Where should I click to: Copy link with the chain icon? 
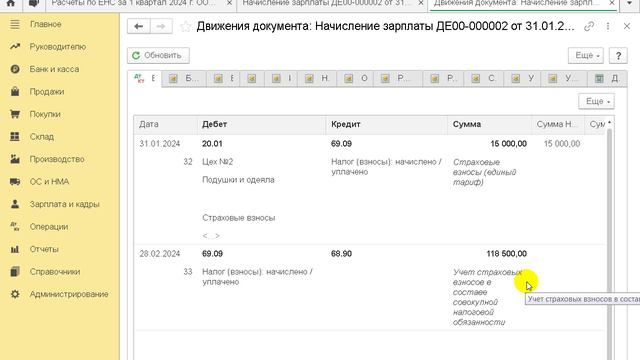click(589, 27)
